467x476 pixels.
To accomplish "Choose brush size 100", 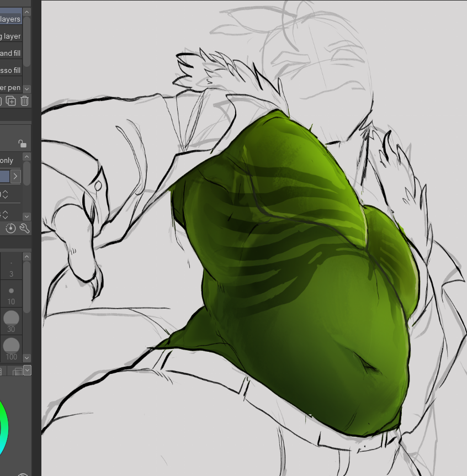I will 11,349.
